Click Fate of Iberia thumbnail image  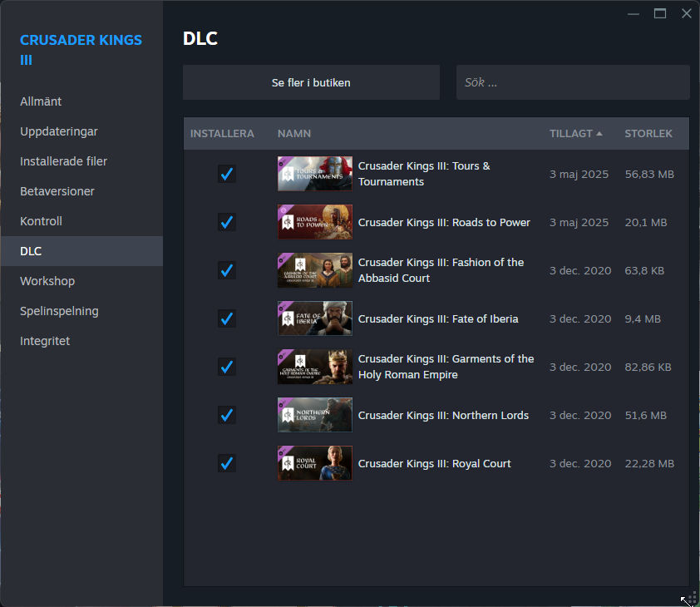315,318
